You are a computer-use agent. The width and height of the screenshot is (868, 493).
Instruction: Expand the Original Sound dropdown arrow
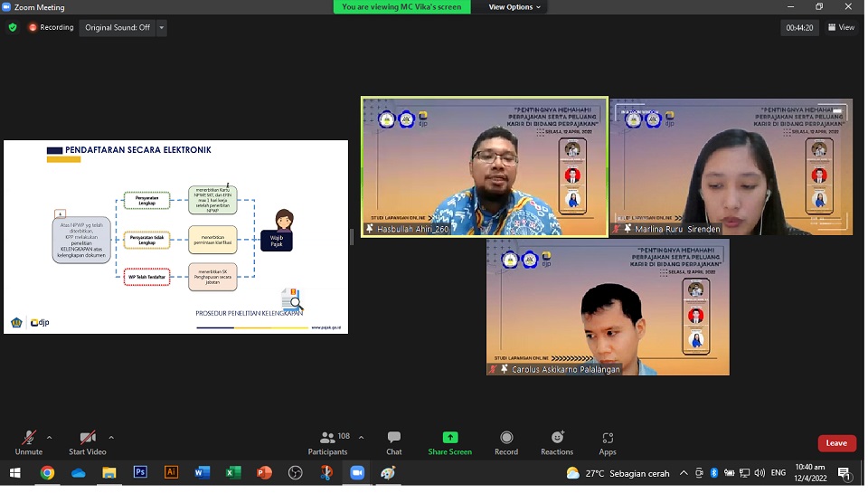(x=162, y=27)
